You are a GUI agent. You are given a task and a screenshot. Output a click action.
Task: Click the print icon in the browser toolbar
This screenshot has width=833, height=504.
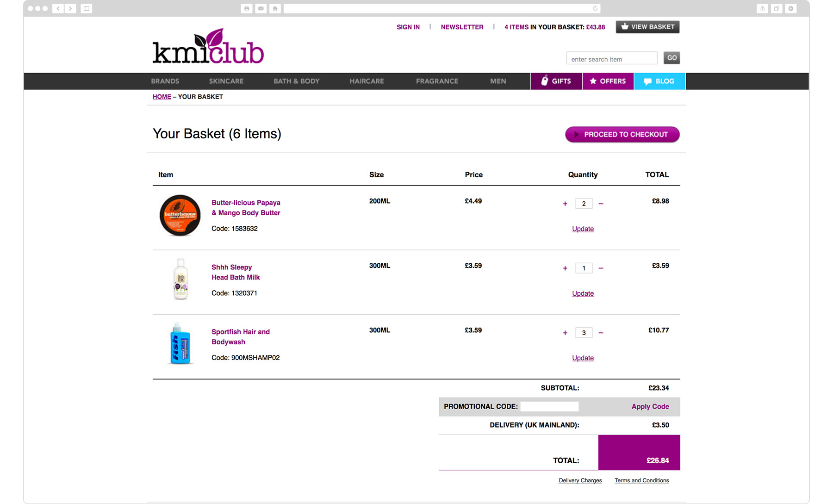coord(247,8)
